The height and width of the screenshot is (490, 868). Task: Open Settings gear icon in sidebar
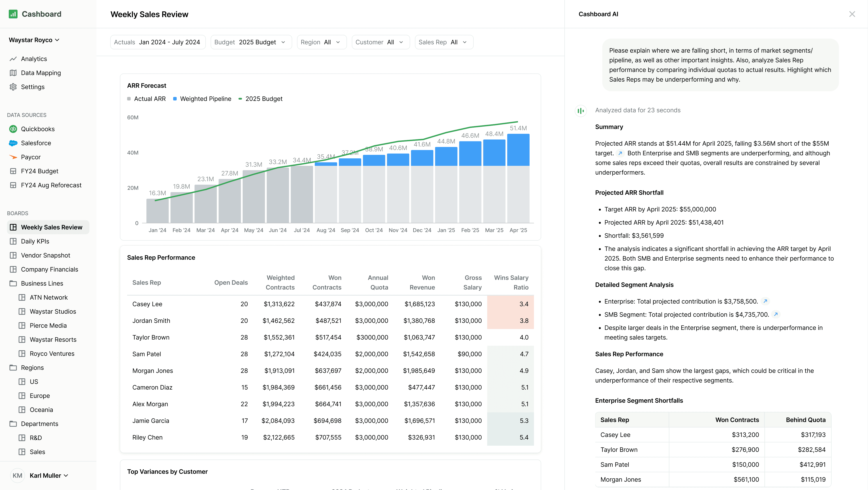point(13,87)
